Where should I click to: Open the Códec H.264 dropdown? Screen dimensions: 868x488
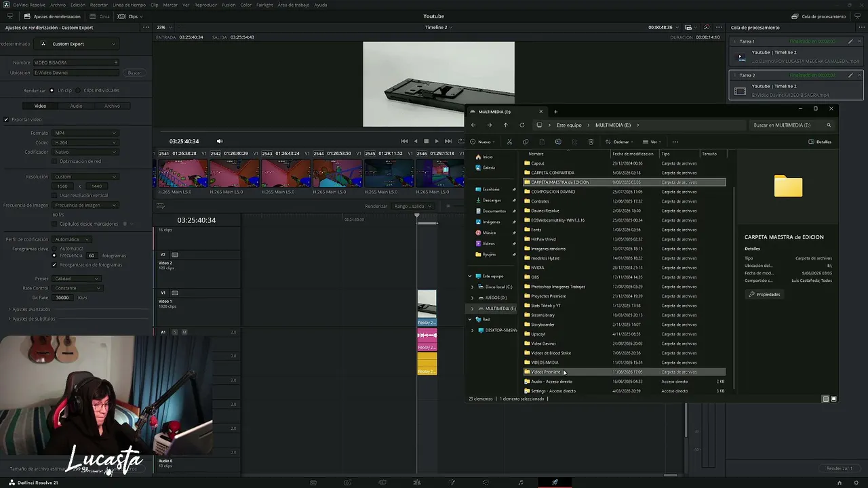click(85, 142)
